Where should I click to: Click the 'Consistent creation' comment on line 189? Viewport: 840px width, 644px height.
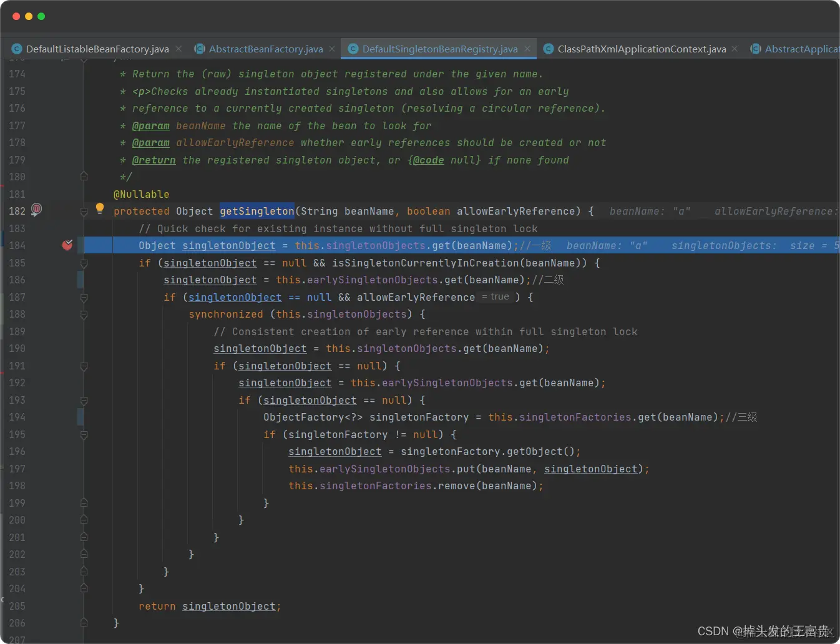(425, 331)
